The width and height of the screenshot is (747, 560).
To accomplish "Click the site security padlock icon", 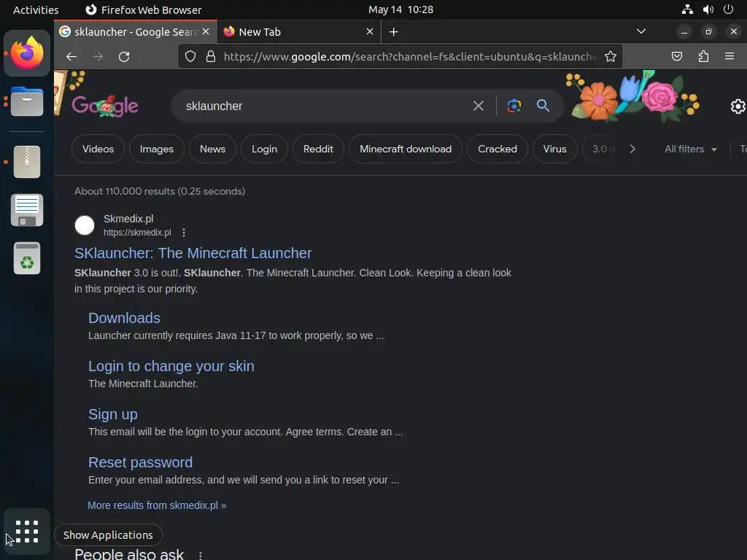I will pos(211,57).
